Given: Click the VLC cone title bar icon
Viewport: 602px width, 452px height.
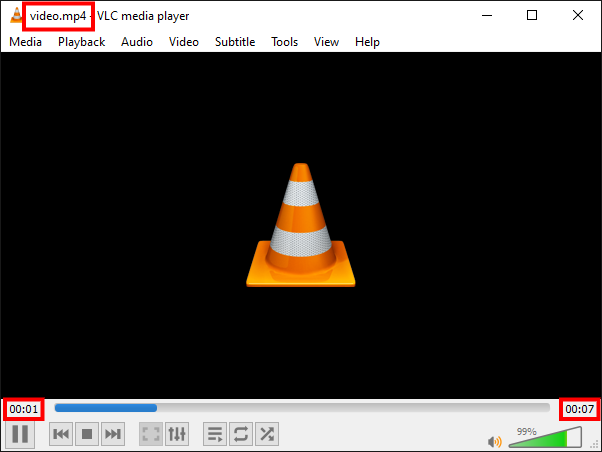Looking at the screenshot, I should (x=16, y=15).
